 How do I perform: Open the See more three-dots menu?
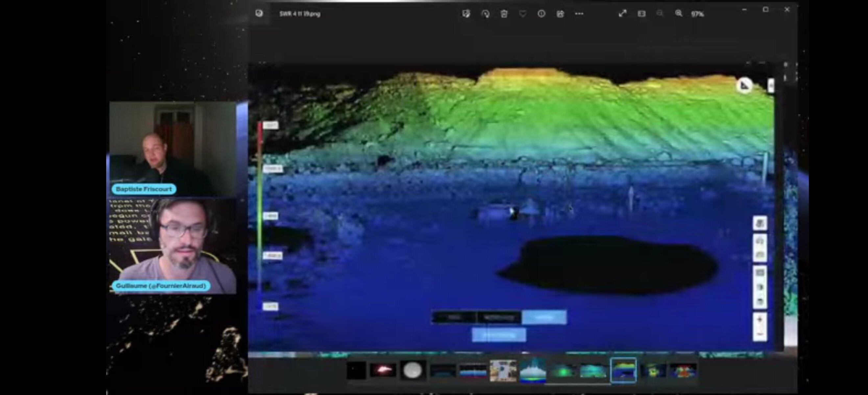click(x=579, y=13)
